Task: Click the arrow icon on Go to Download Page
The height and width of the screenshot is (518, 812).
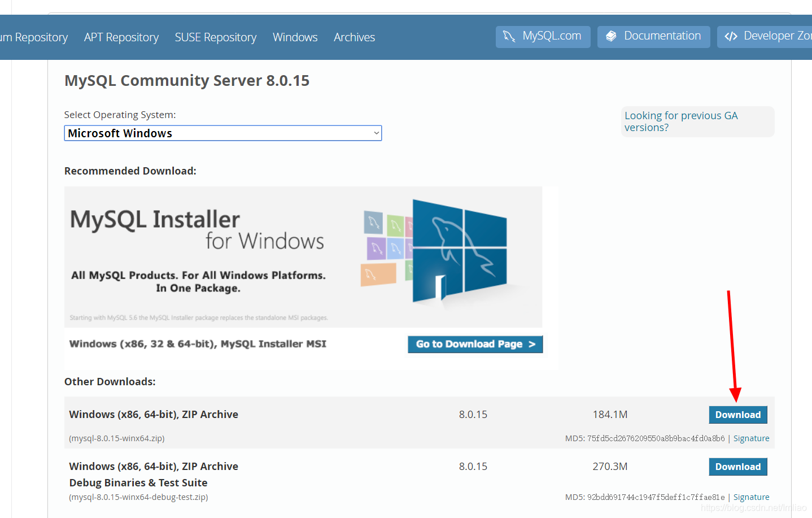Action: [x=532, y=344]
